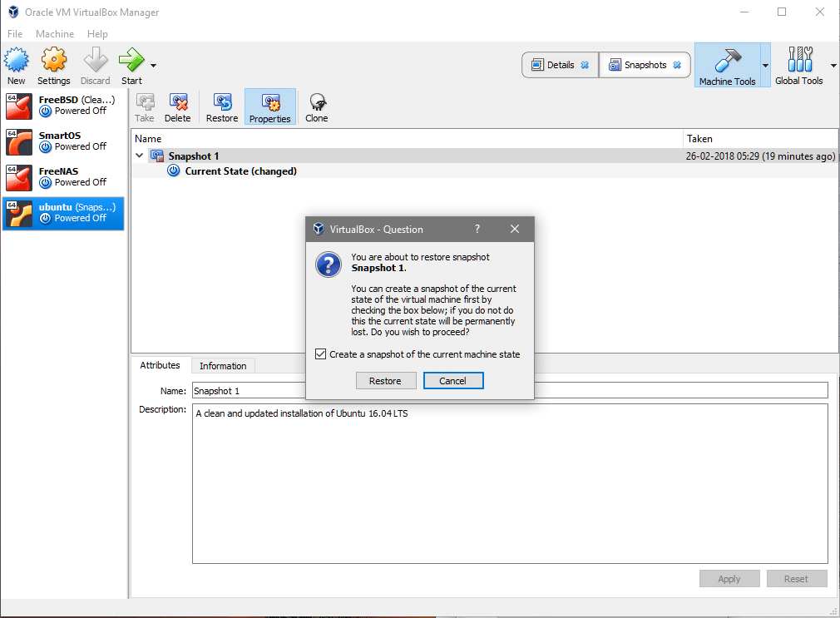Open Global Tools icon

(x=798, y=61)
